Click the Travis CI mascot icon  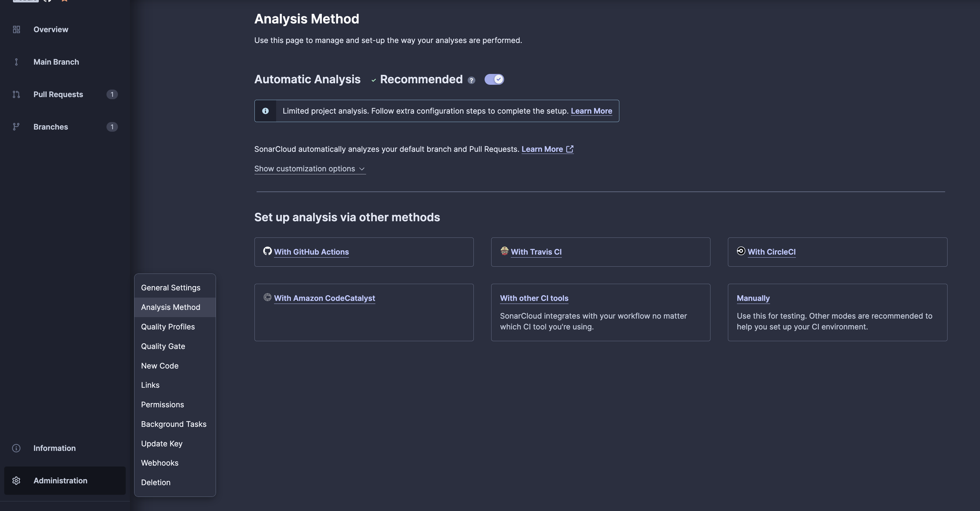click(x=504, y=251)
